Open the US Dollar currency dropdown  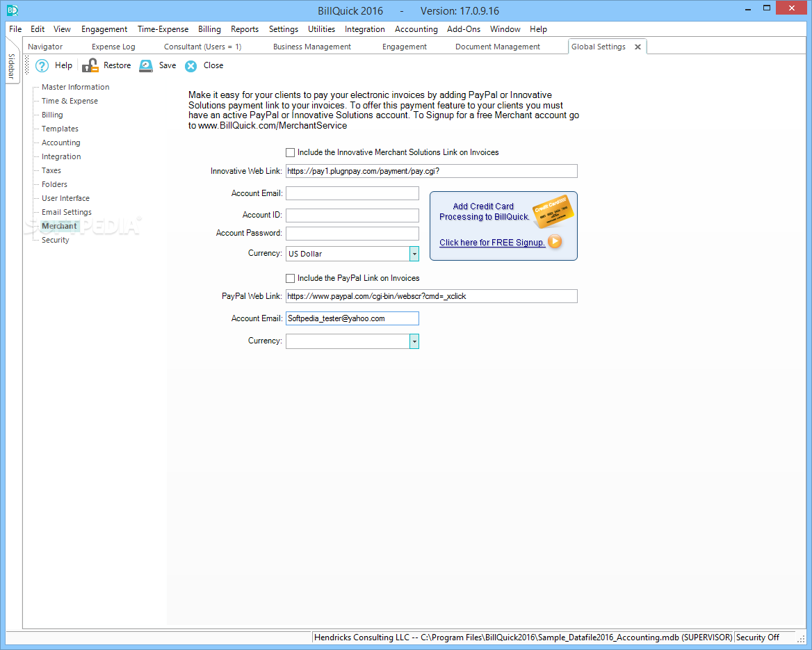point(414,254)
